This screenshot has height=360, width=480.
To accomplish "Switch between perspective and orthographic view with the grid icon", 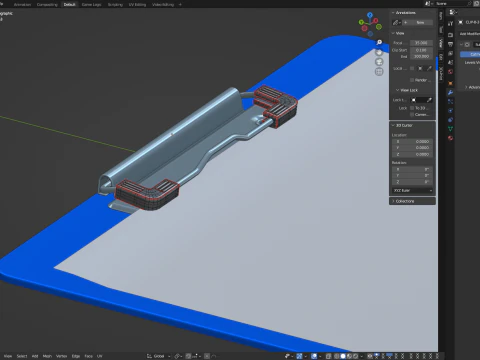I will [x=379, y=71].
